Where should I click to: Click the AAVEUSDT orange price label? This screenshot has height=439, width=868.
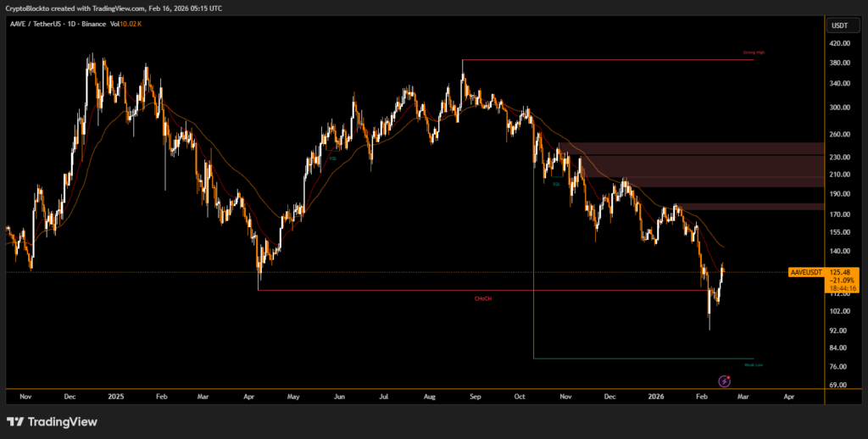804,272
